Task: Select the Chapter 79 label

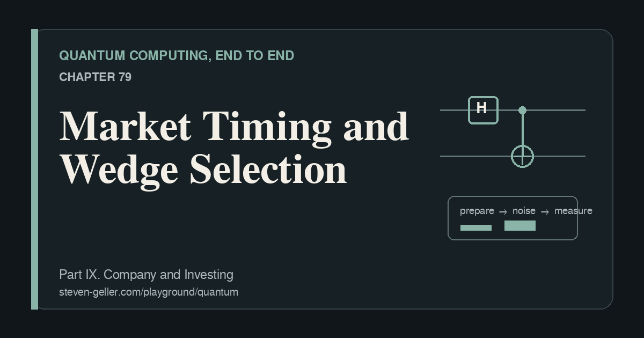Action: point(95,77)
